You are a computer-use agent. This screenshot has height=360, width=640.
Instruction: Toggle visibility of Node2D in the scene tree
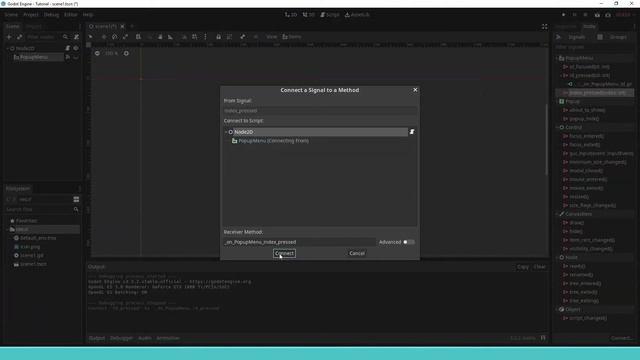tap(76, 48)
